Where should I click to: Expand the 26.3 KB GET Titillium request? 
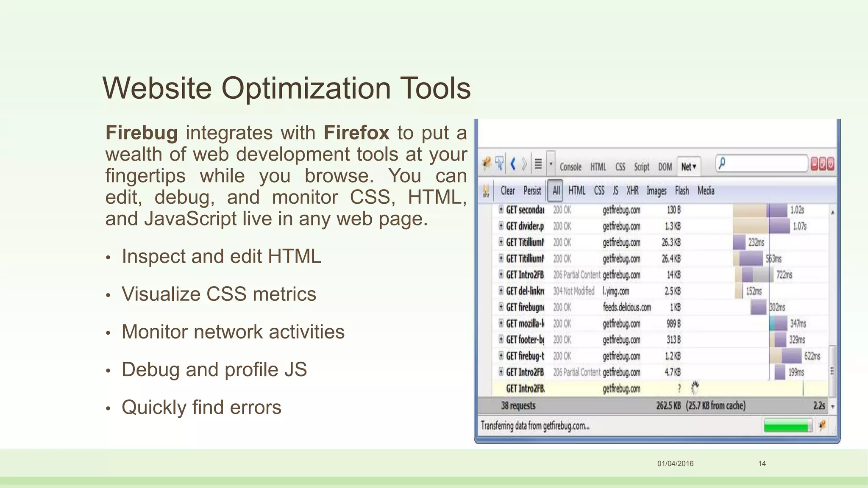501,242
